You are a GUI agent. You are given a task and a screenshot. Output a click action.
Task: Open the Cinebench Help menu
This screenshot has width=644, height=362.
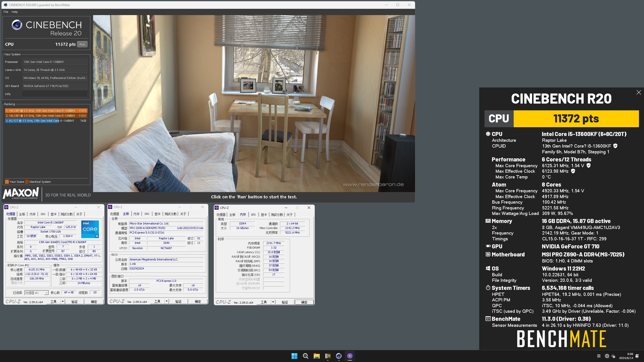(15, 12)
